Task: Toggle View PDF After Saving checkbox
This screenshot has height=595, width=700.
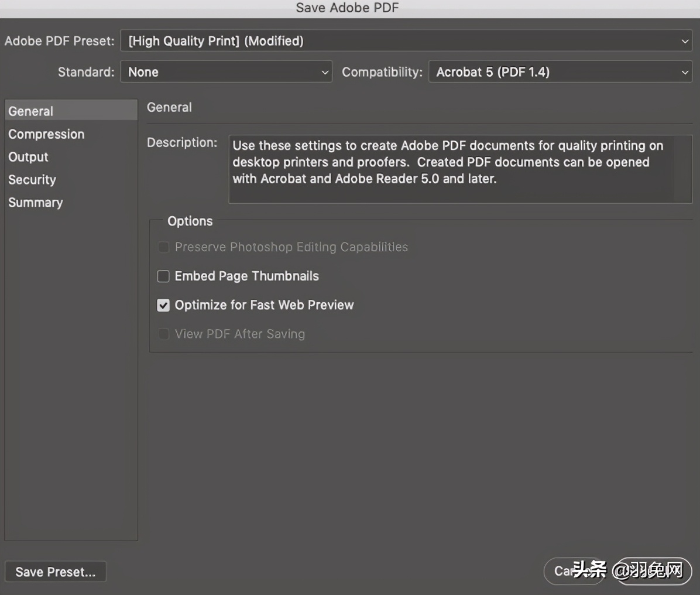Action: 163,334
